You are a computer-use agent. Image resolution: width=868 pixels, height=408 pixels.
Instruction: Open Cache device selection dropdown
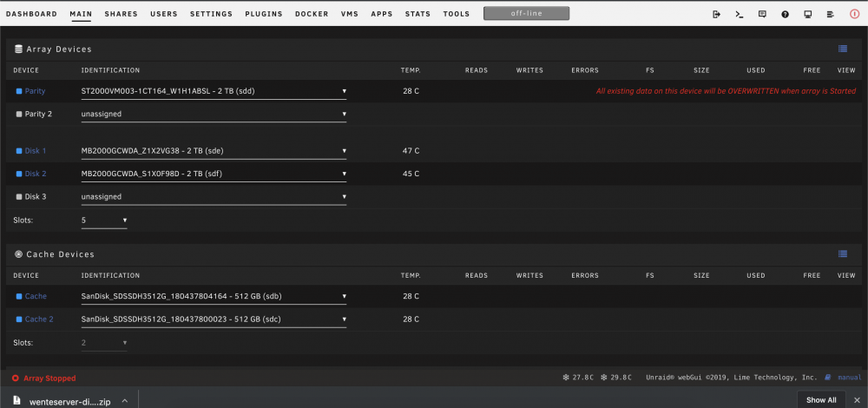(x=214, y=297)
